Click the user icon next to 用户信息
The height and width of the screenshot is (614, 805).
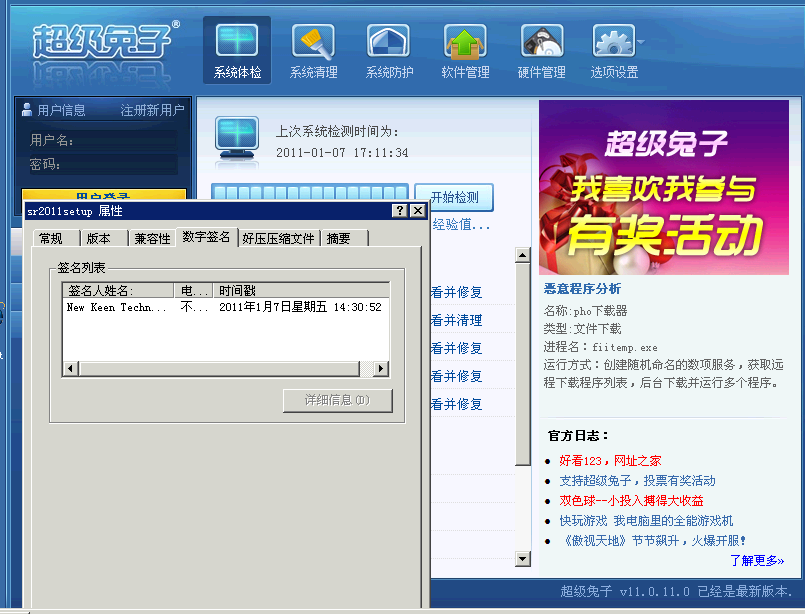(27, 109)
